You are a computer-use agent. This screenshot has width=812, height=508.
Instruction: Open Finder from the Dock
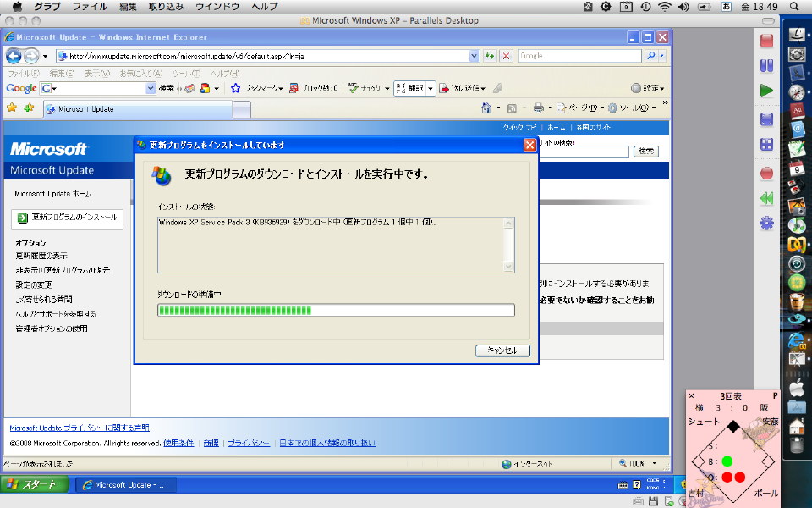[797, 35]
